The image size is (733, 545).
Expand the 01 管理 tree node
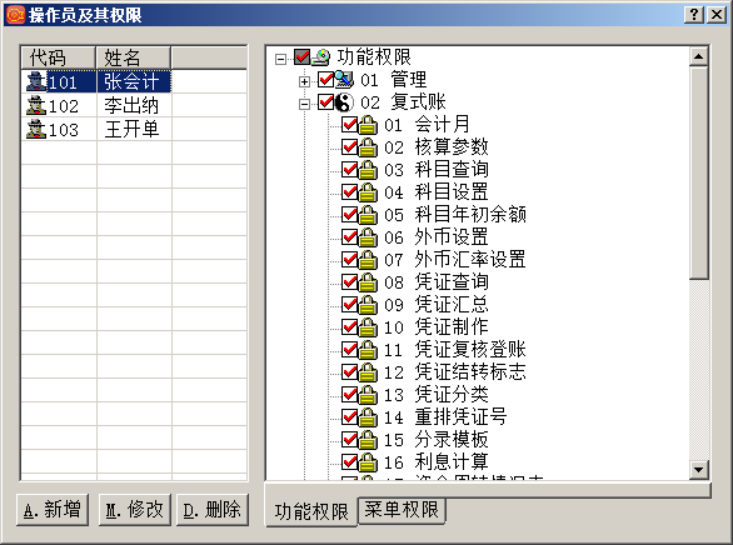[305, 80]
